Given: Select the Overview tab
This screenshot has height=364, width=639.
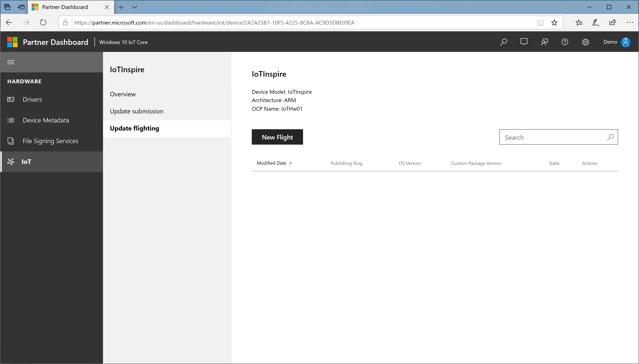Looking at the screenshot, I should [x=122, y=94].
